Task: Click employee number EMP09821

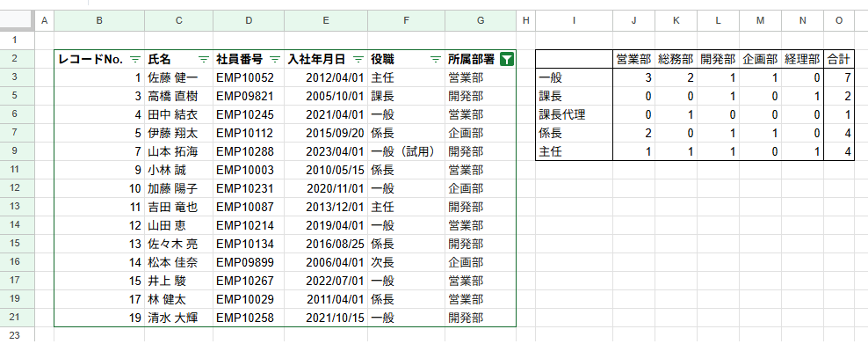Action: [249, 96]
